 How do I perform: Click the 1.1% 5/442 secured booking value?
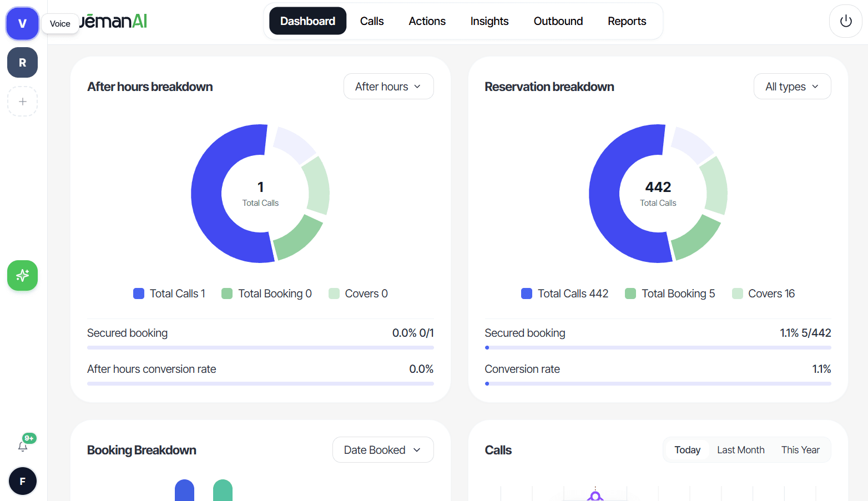pyautogui.click(x=805, y=333)
